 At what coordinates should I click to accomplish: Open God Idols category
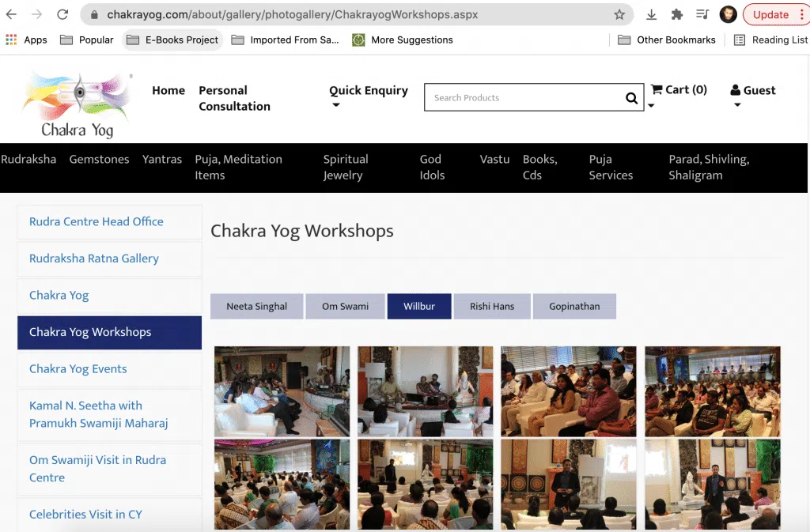click(432, 167)
